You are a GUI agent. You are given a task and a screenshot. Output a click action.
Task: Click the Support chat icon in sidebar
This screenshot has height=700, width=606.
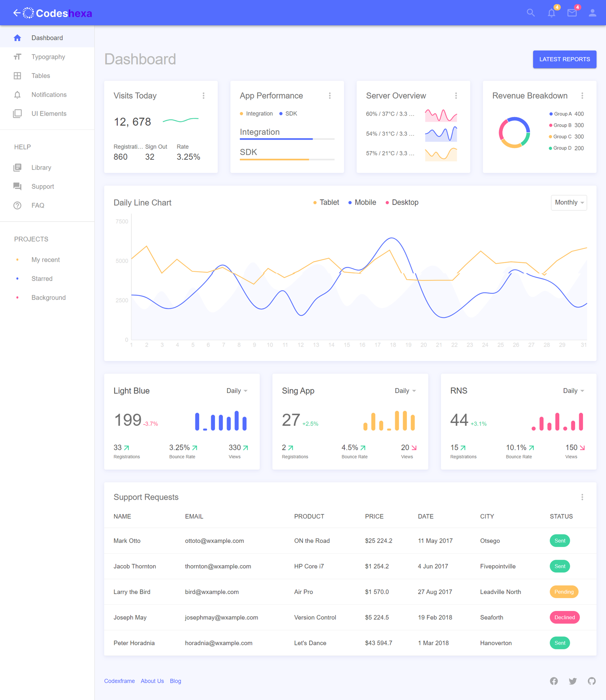[x=18, y=186]
